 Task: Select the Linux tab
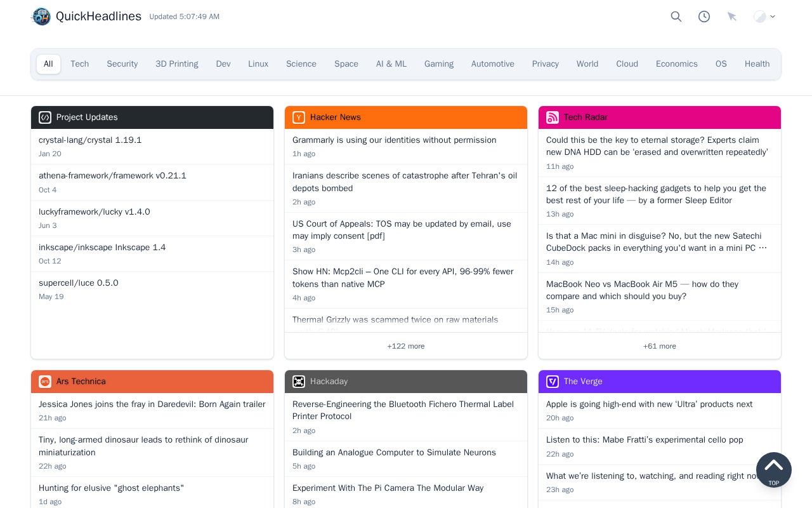coord(258,64)
